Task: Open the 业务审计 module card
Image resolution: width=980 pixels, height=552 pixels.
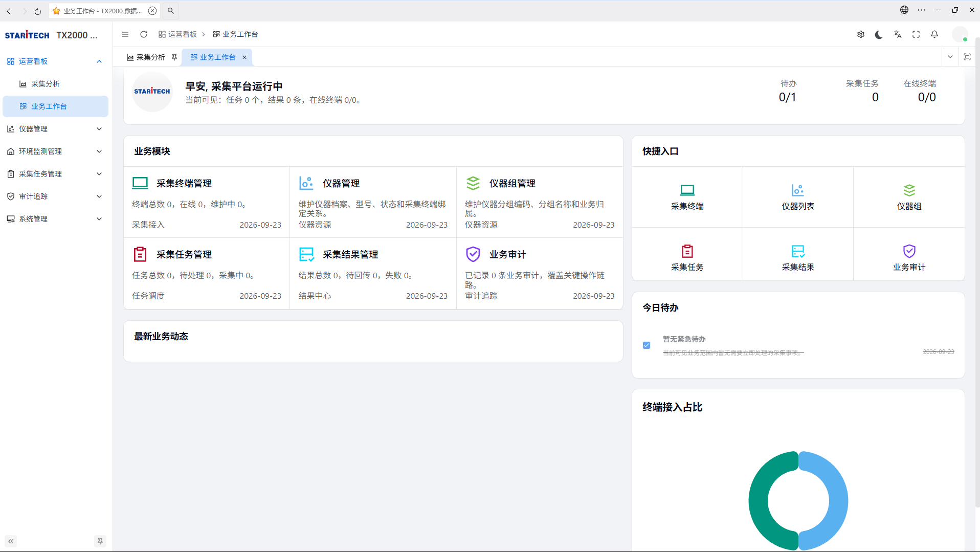Action: [540, 274]
